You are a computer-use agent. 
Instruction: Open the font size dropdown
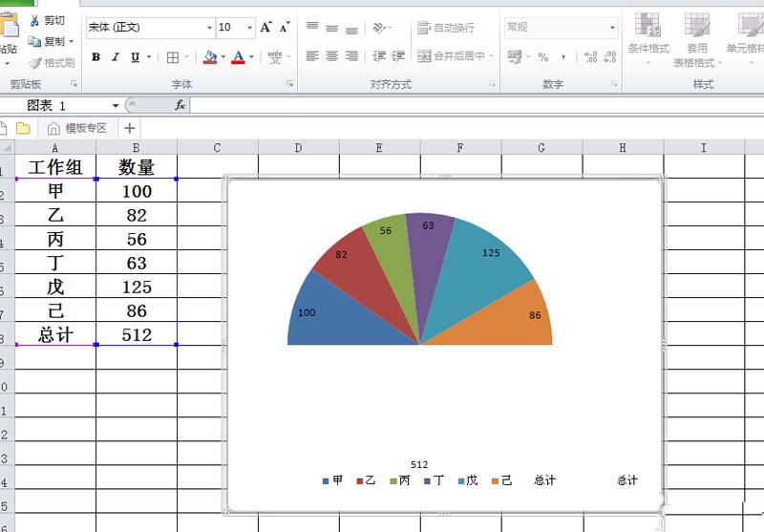coord(249,28)
